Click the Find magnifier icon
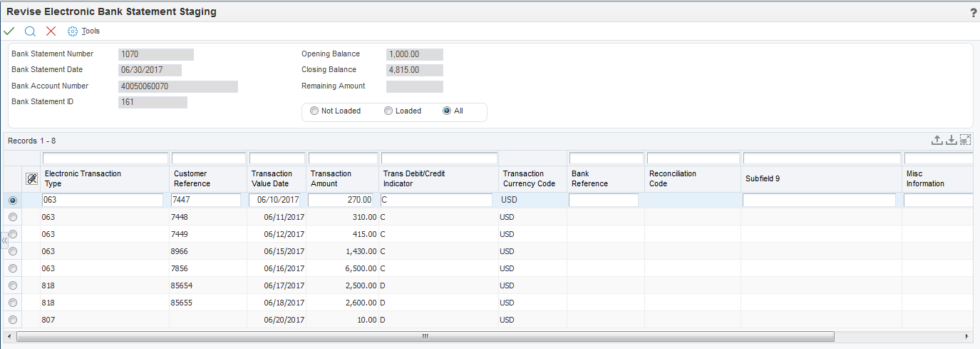 (30, 31)
